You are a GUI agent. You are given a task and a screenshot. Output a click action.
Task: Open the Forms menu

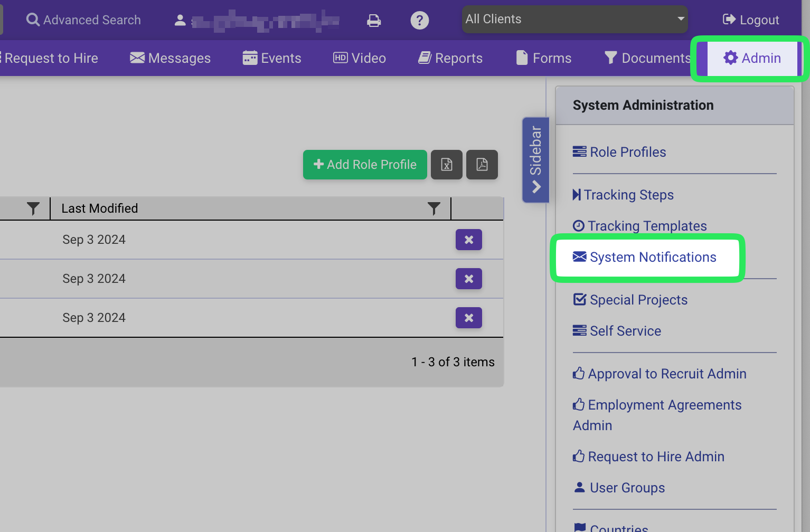tap(544, 58)
